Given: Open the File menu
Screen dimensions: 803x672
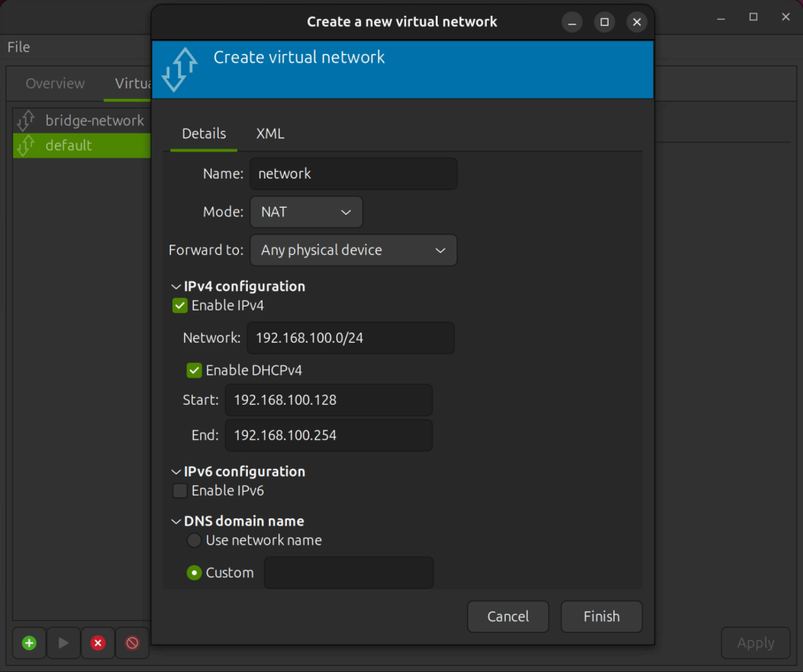Looking at the screenshot, I should point(18,47).
